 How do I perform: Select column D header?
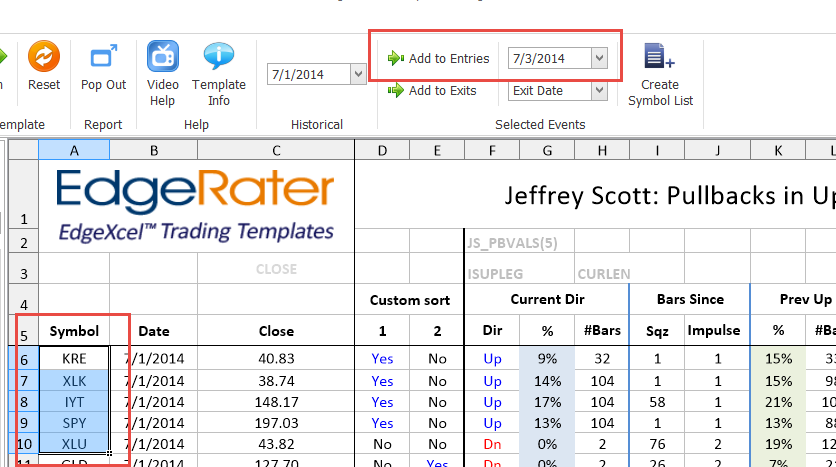coord(382,150)
